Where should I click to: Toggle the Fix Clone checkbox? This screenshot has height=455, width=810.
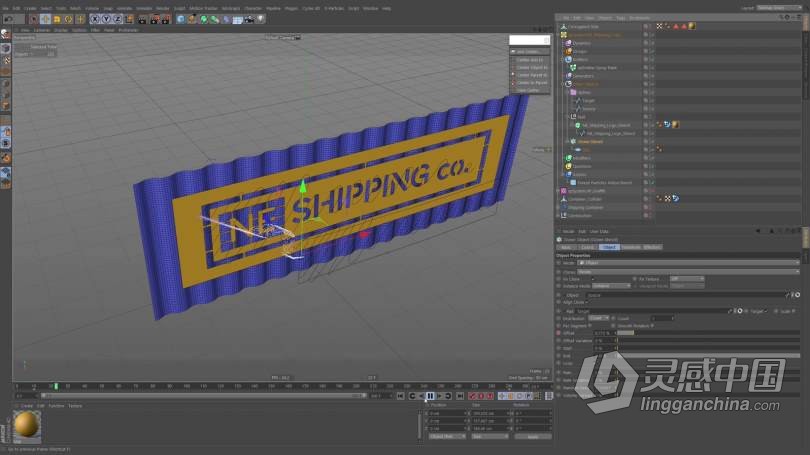click(x=593, y=279)
